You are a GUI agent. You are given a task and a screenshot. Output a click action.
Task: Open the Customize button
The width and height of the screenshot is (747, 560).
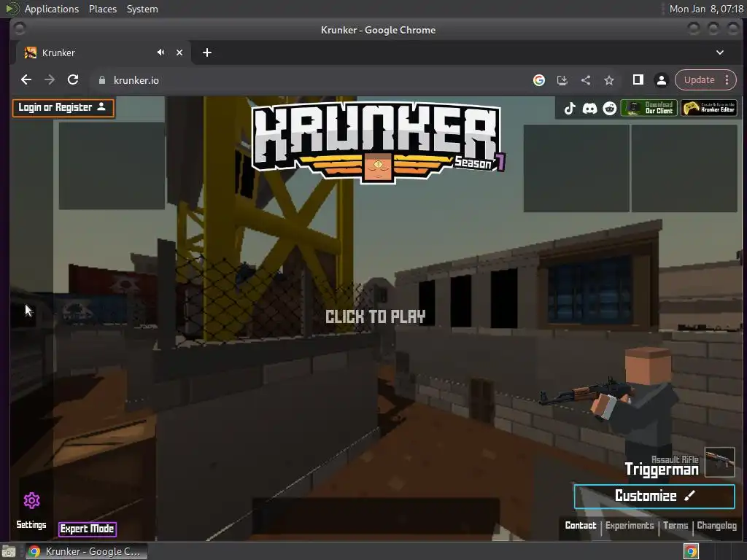(x=654, y=496)
